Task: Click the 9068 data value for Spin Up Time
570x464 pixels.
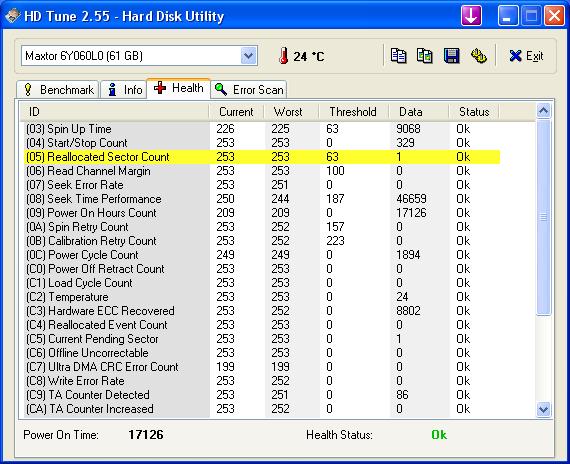Action: (408, 129)
